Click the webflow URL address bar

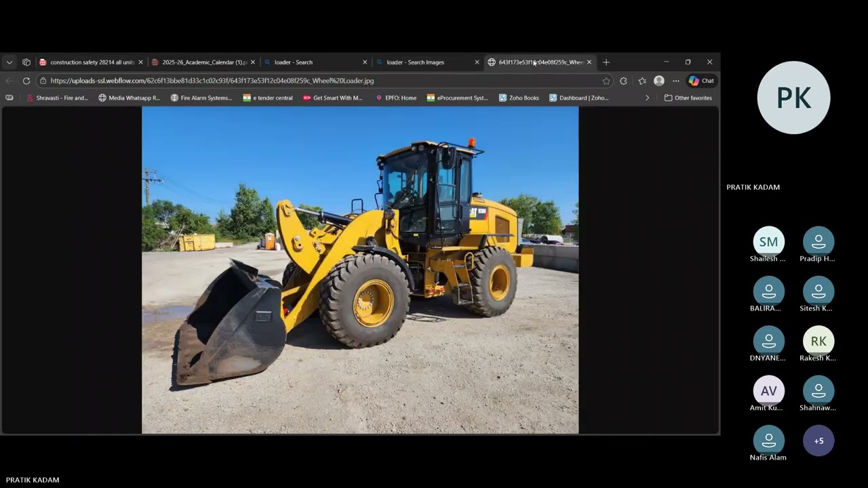tap(325, 81)
